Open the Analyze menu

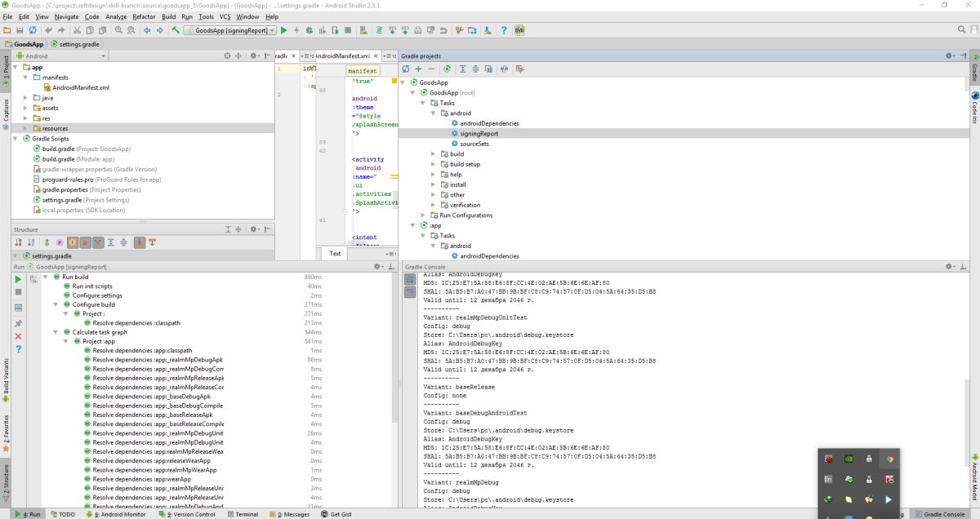click(x=116, y=16)
